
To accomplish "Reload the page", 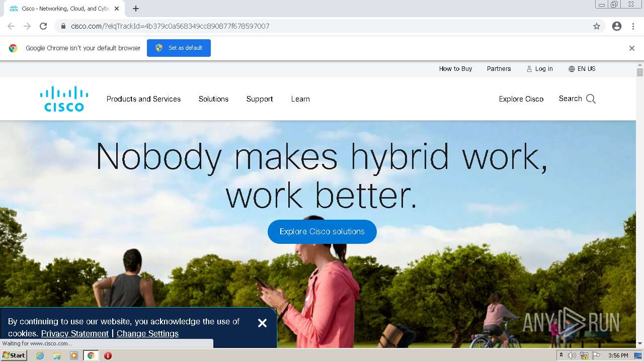I will coord(43,26).
